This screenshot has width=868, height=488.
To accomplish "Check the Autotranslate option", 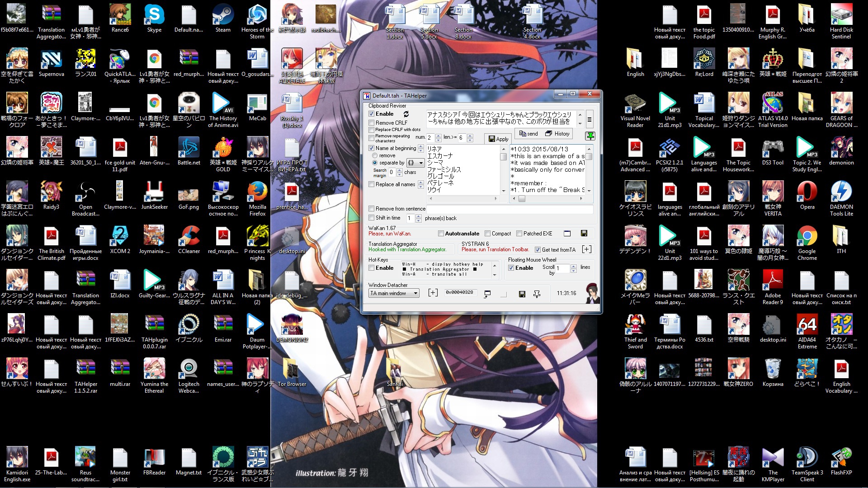I will point(441,234).
